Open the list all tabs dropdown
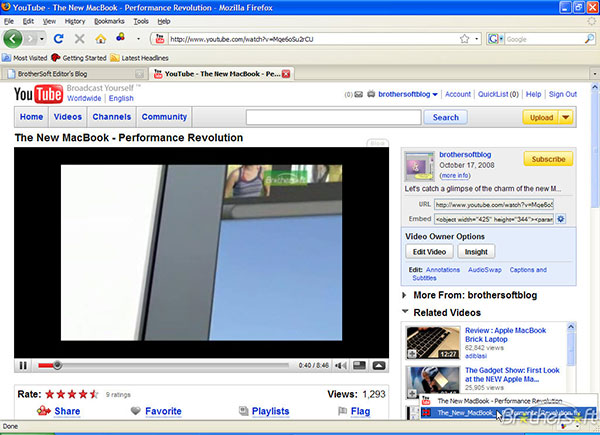 click(x=594, y=73)
